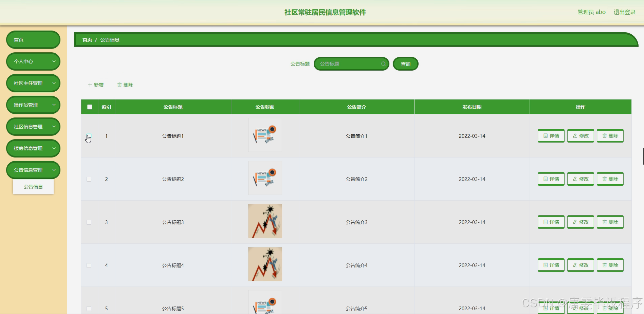The width and height of the screenshot is (644, 314).
Task: Open cover thumbnail of 公告标题2
Action: 265,178
